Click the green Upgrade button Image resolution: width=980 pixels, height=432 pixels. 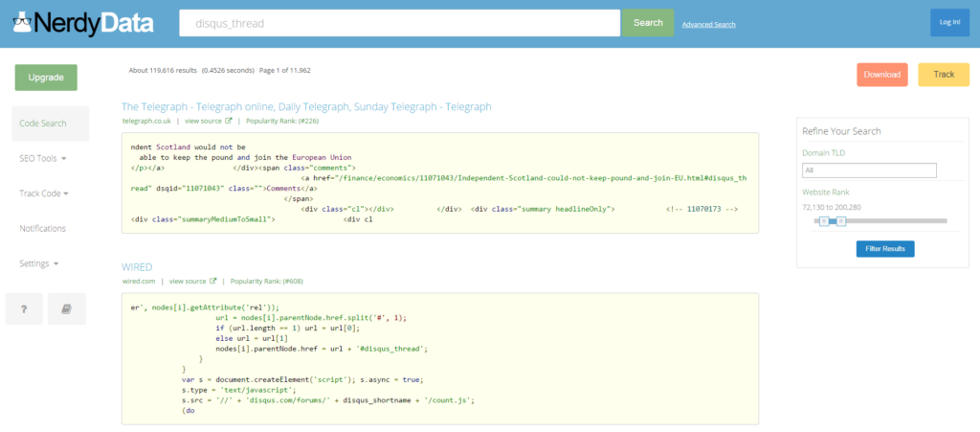[x=46, y=78]
